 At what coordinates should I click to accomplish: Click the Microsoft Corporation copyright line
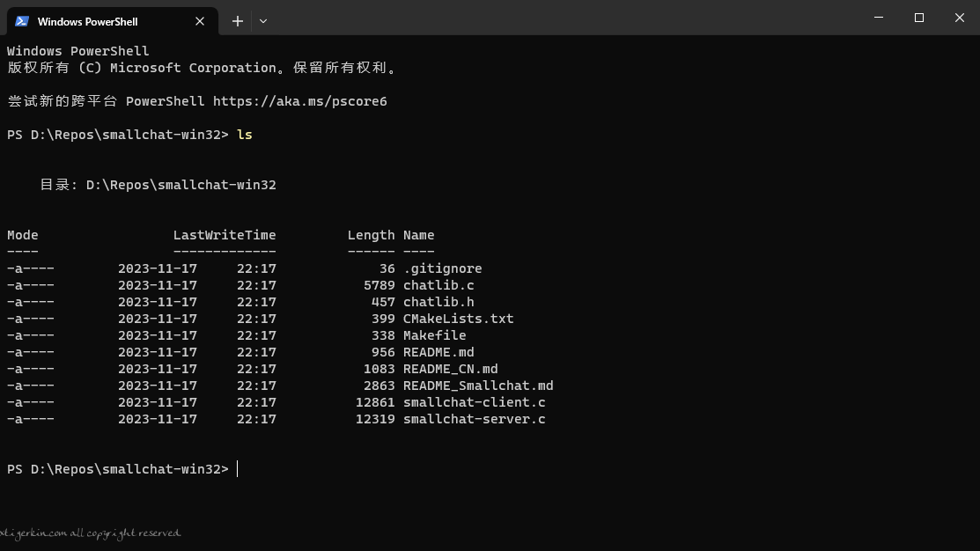point(203,68)
